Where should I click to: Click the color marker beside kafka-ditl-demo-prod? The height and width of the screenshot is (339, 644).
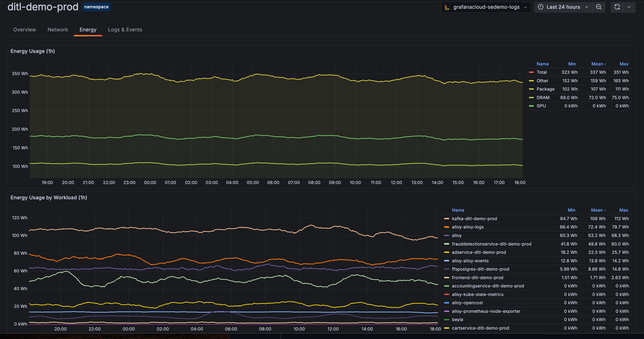[447, 219]
